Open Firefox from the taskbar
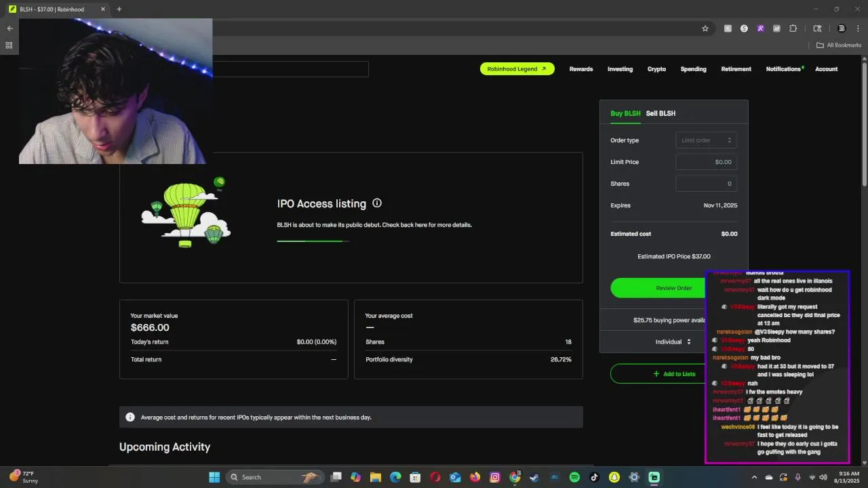 pos(475,477)
